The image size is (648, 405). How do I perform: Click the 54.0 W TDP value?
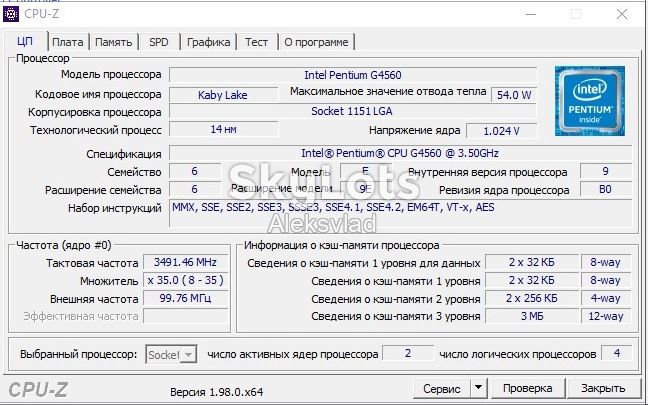pos(514,95)
